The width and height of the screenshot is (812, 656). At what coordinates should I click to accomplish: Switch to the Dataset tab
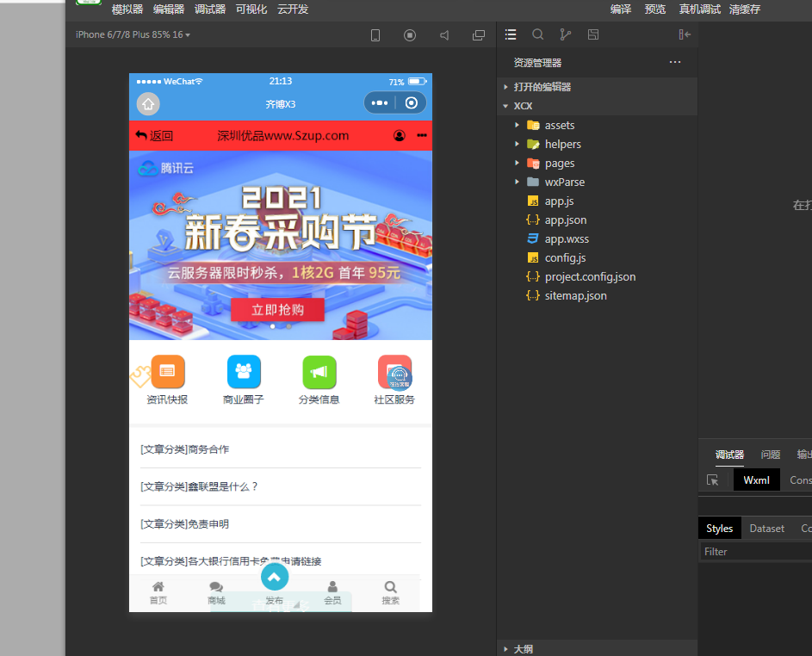pyautogui.click(x=767, y=528)
